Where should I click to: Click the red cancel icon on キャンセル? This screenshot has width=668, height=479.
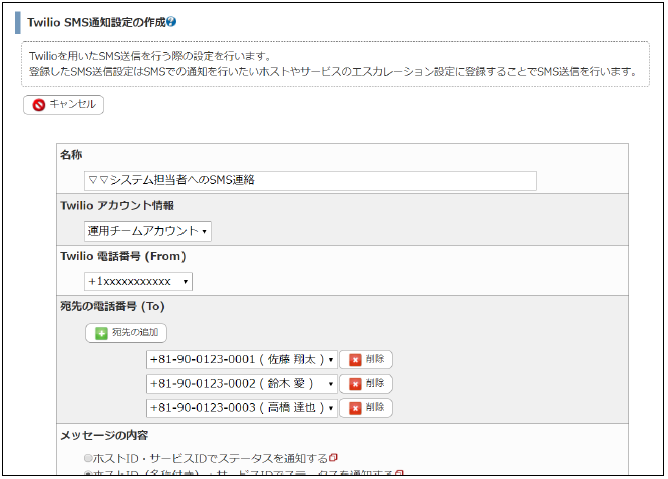tap(38, 104)
